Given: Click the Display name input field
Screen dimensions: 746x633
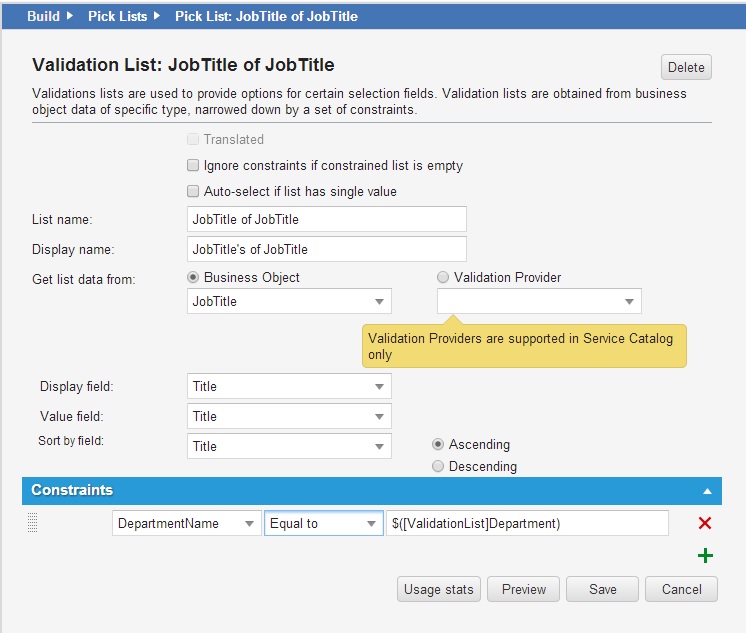Looking at the screenshot, I should click(x=327, y=249).
